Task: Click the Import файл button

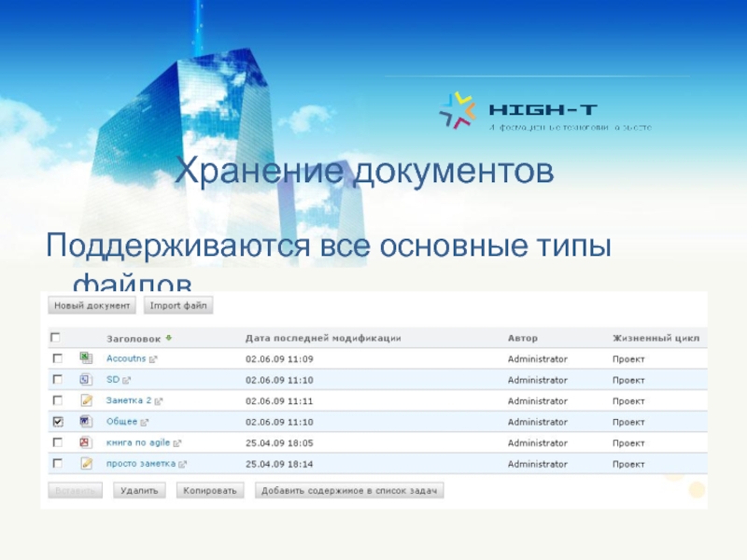Action: pos(178,305)
